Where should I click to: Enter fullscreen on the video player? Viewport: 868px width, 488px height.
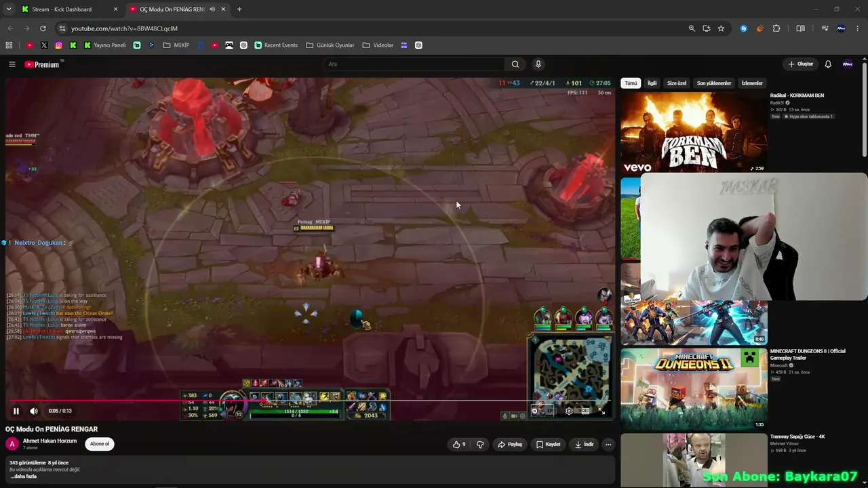point(601,411)
